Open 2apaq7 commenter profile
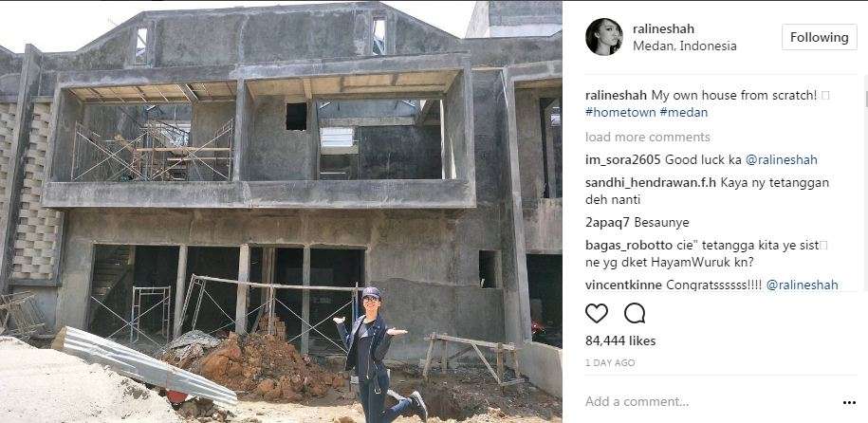Viewport: 868px width, 423px height. tap(607, 223)
